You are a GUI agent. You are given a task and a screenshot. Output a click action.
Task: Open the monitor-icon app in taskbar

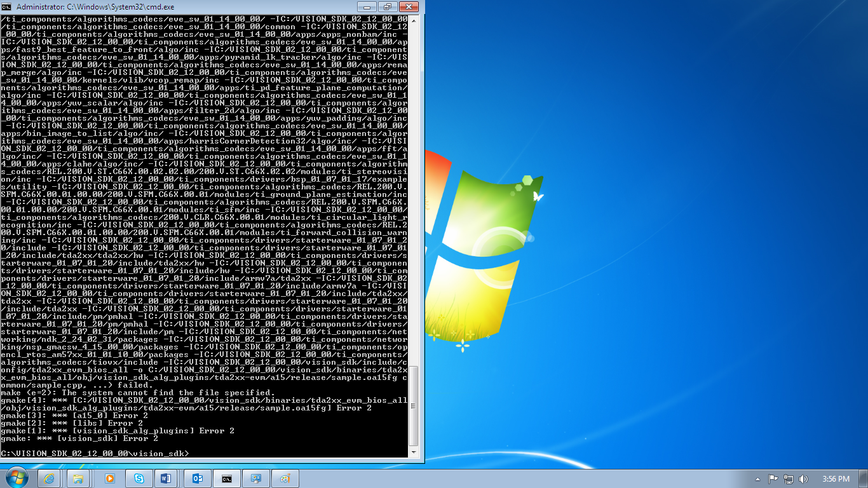coord(256,478)
